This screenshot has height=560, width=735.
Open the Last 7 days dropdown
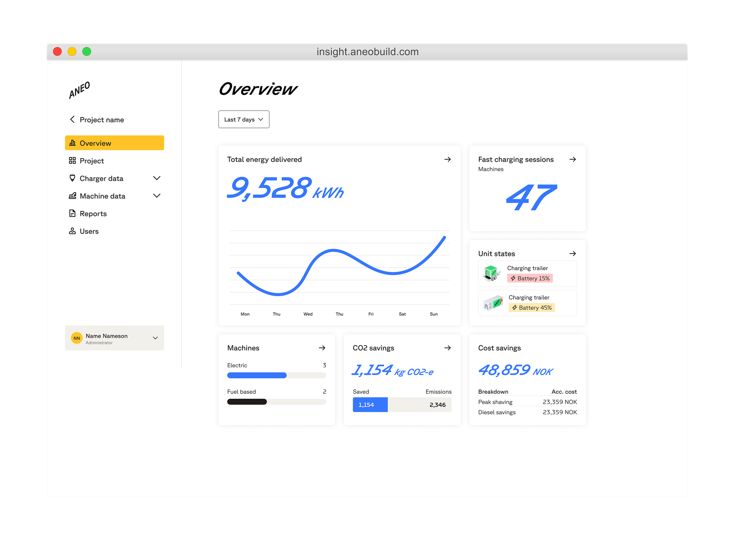(x=243, y=119)
